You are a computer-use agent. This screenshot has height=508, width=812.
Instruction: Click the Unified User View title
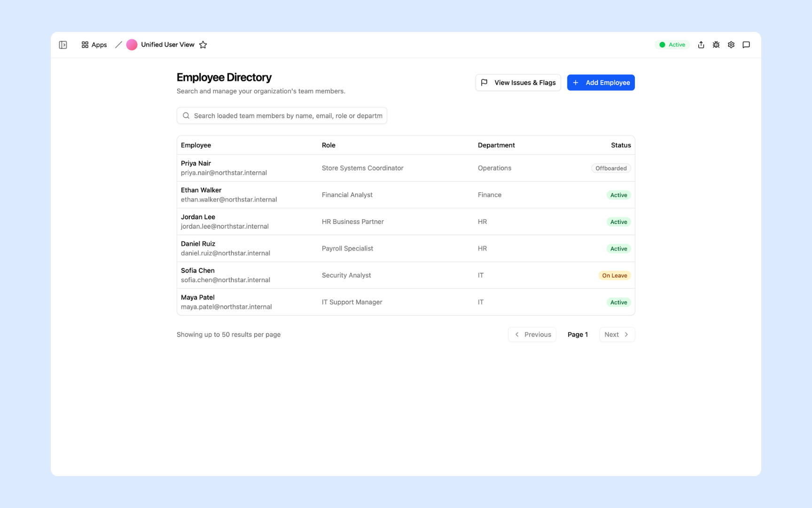click(x=168, y=45)
